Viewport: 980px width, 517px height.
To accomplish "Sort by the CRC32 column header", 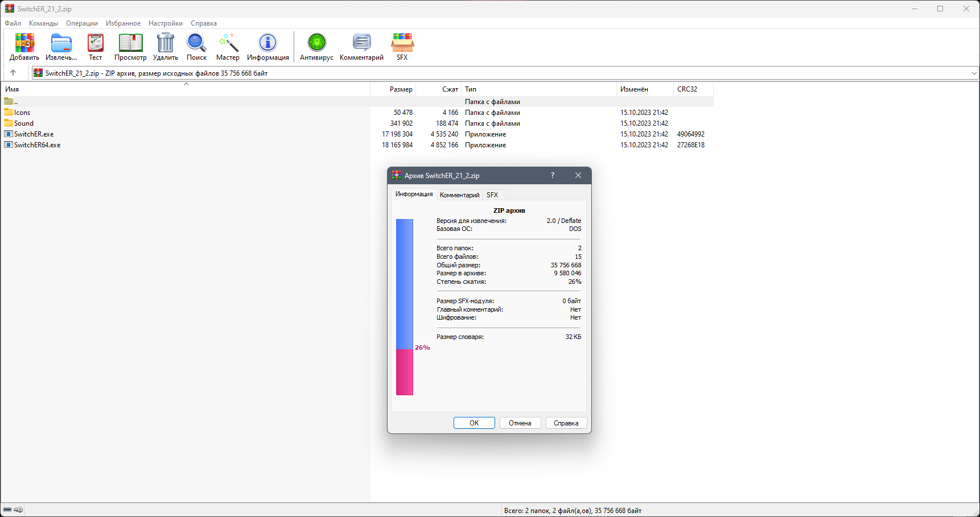I will coord(693,89).
